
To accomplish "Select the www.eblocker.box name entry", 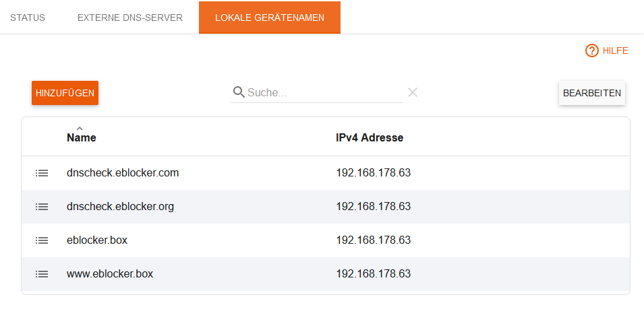I will pos(110,273).
